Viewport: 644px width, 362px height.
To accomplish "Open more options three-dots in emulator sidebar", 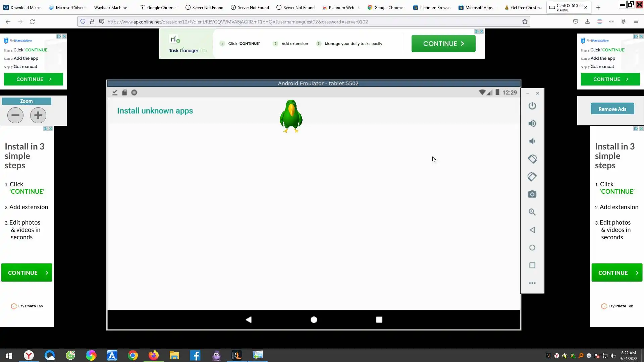I will coord(532,283).
